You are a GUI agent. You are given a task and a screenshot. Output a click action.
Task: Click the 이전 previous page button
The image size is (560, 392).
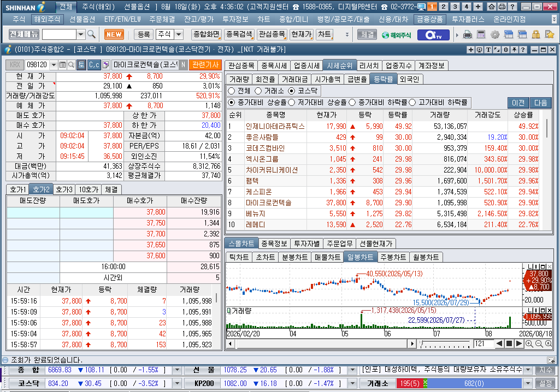[x=518, y=103]
